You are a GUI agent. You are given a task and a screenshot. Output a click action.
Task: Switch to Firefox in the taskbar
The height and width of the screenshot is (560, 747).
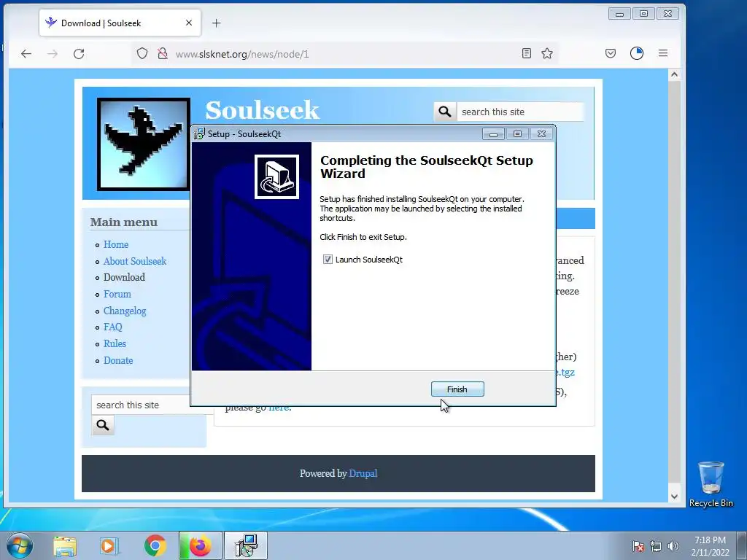[x=201, y=545]
